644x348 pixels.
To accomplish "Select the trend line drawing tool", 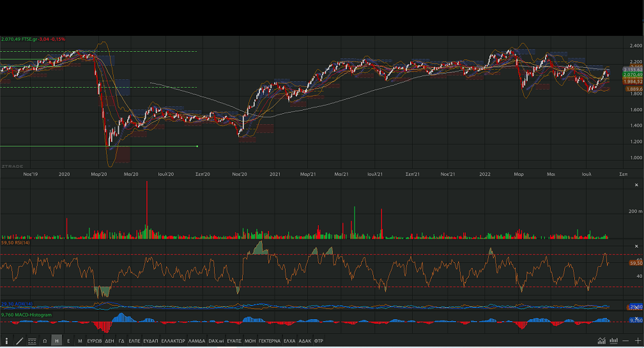I will [x=19, y=342].
